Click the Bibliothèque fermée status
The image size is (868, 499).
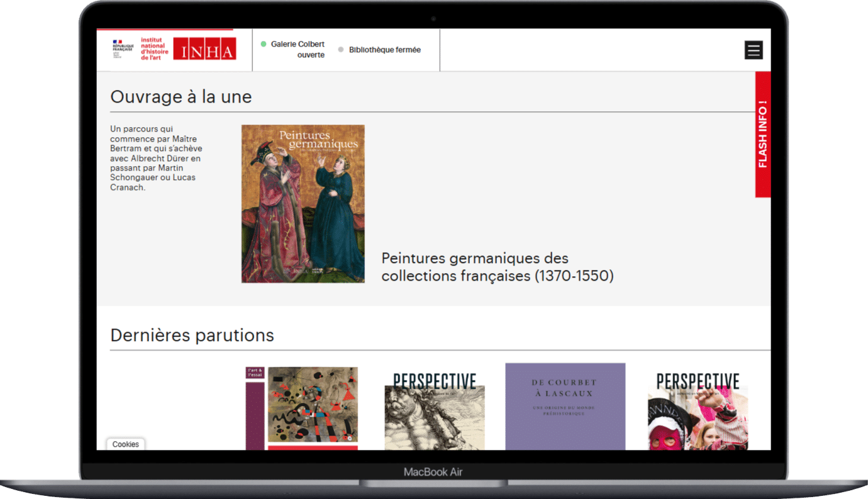[380, 50]
